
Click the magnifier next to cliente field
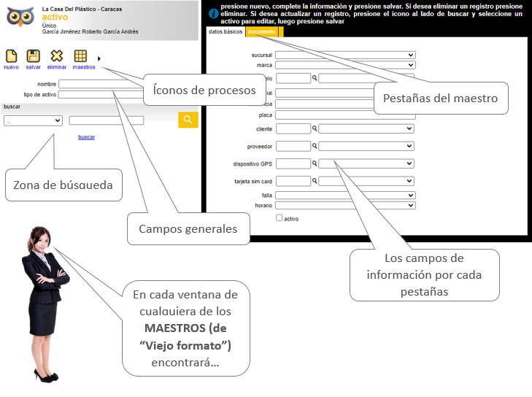click(315, 128)
